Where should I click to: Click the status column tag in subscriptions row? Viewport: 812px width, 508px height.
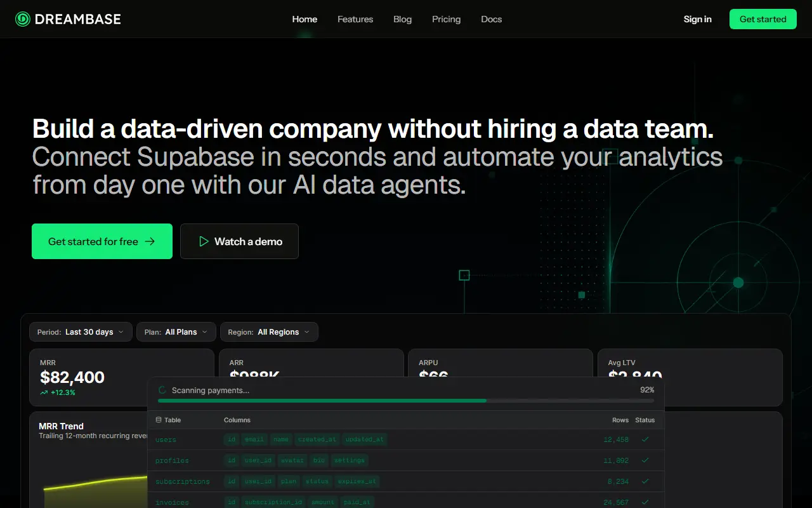(x=317, y=481)
